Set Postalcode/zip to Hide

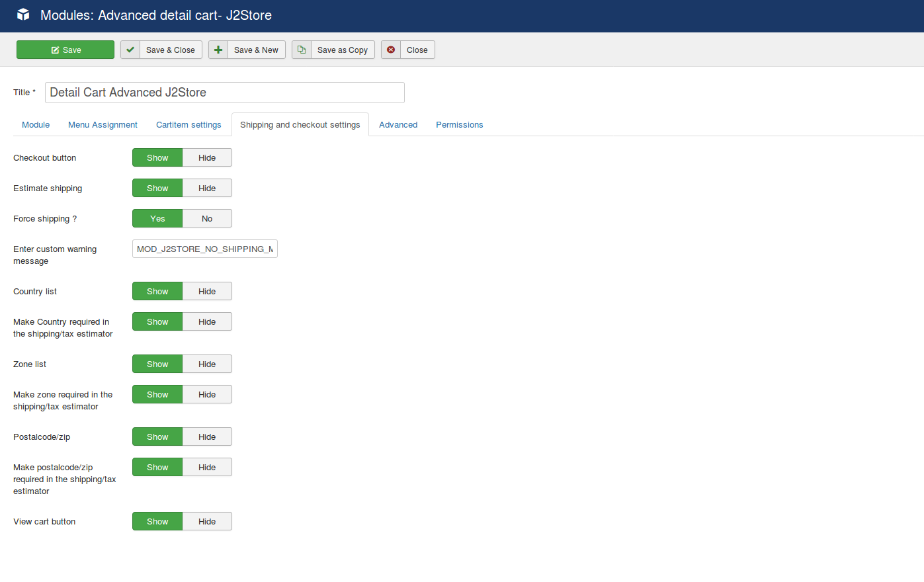[x=207, y=436]
